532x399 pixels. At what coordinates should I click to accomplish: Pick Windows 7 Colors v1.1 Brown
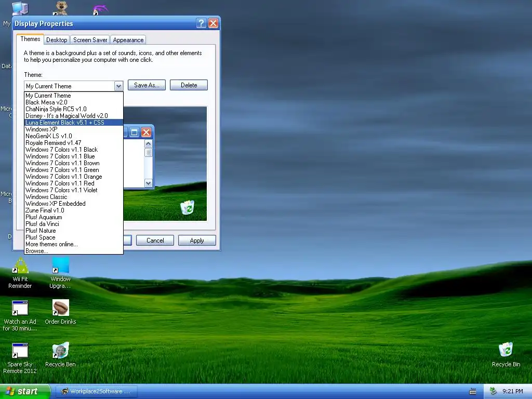point(74,163)
